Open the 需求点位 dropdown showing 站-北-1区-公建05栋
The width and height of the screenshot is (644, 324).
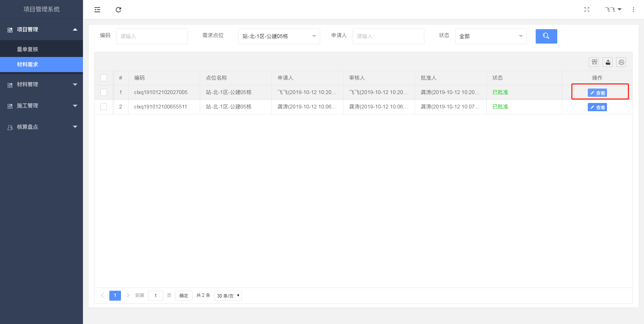click(279, 36)
